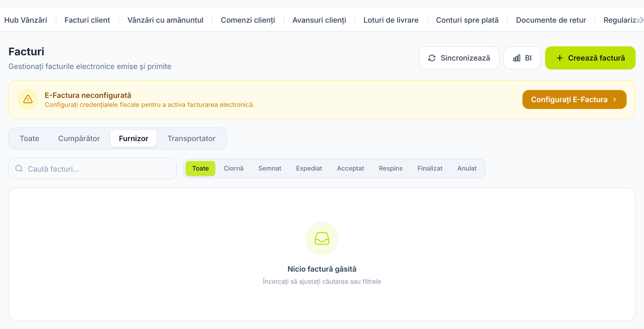The height and width of the screenshot is (329, 644).
Task: Click the empty inbox tray icon
Action: click(322, 238)
